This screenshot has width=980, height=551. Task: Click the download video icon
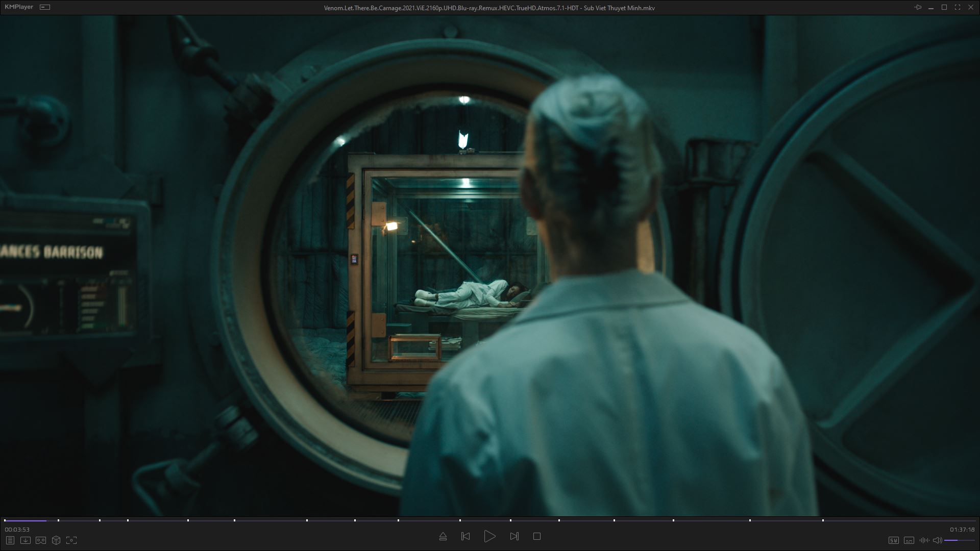pos(25,540)
